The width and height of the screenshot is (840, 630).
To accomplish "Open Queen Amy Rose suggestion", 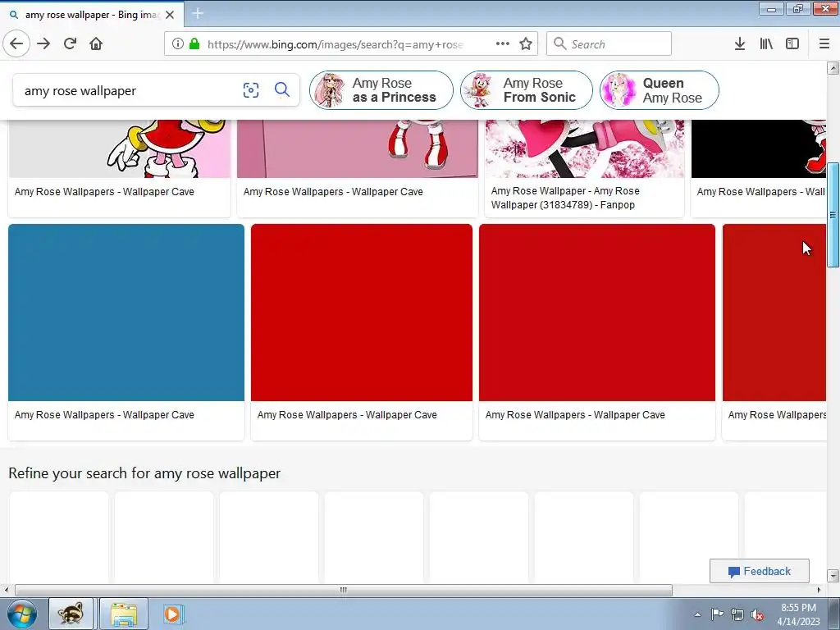I will click(659, 90).
